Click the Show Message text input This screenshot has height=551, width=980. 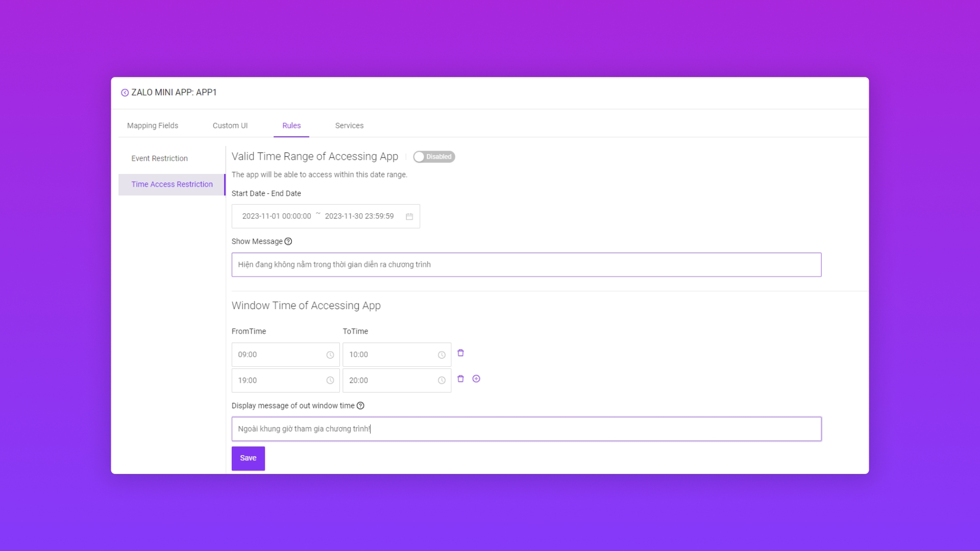(526, 265)
